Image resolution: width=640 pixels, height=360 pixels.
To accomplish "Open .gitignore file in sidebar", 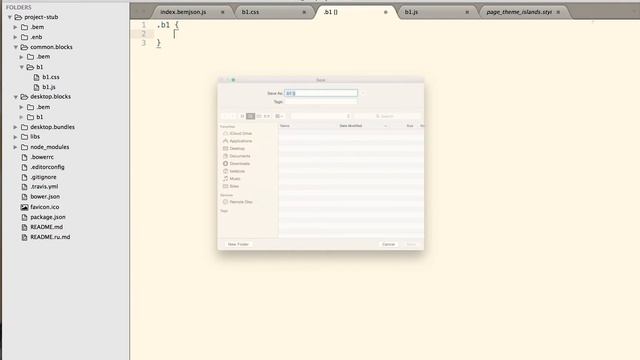I will pyautogui.click(x=43, y=177).
